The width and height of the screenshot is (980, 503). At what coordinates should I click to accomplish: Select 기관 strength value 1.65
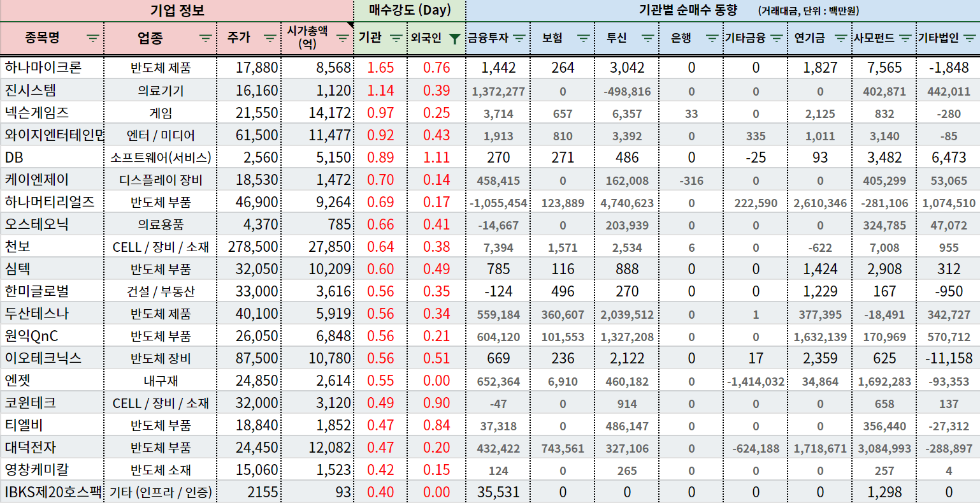tap(380, 68)
